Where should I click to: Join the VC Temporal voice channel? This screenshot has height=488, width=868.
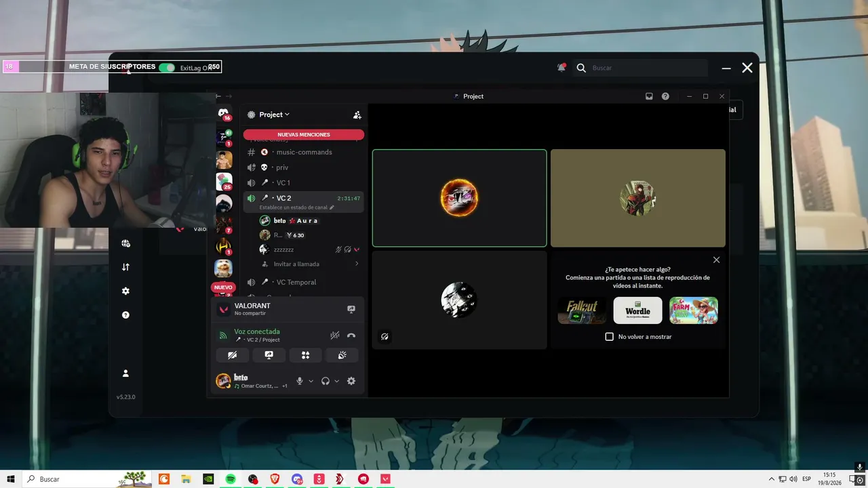[x=304, y=282]
